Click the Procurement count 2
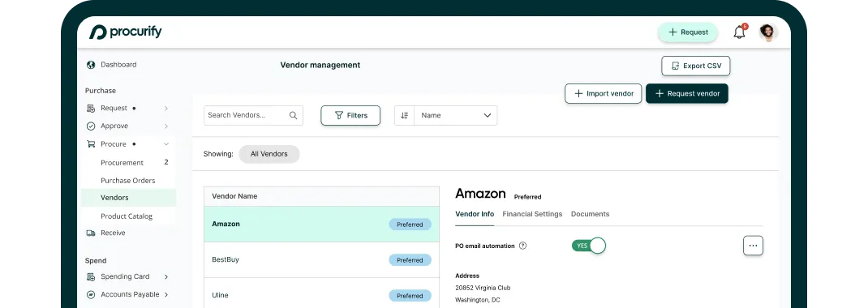Screen dimensions: 868x308 [x=166, y=162]
